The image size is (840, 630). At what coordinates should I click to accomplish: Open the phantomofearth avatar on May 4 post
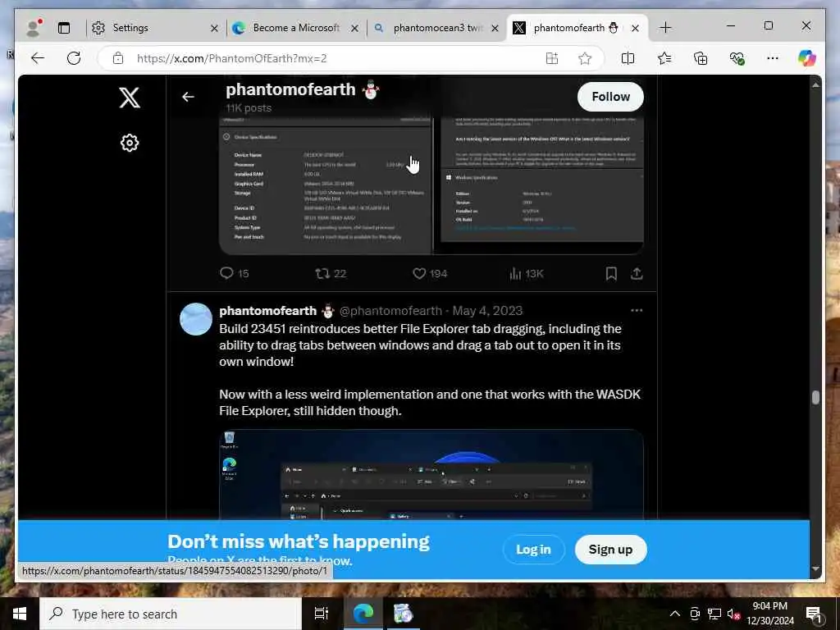pos(195,319)
